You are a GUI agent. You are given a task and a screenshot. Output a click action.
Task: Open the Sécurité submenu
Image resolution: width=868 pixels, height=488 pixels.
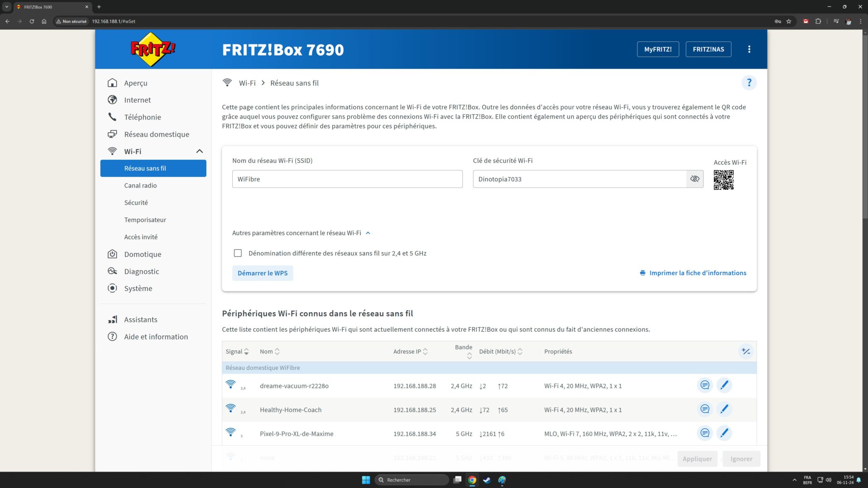pos(136,202)
